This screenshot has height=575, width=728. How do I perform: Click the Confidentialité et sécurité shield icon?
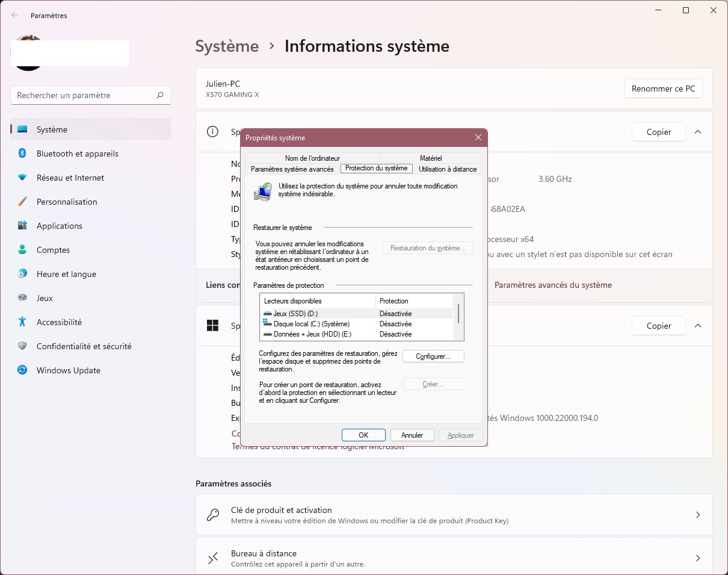click(x=22, y=346)
